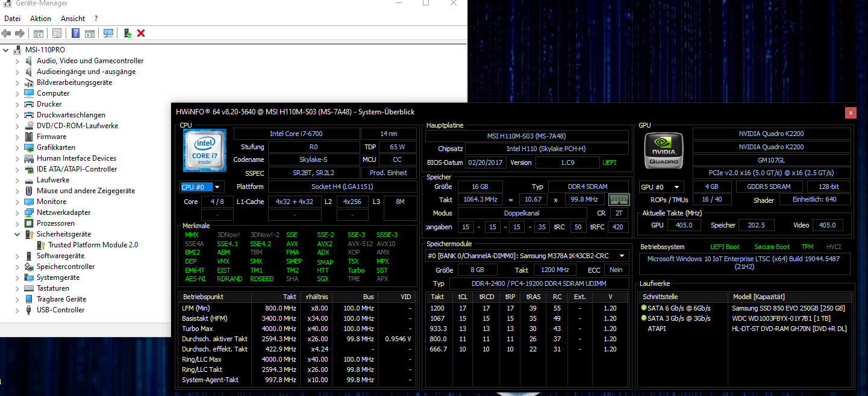Click the Prozessoren icon in device tree
Image resolution: width=868 pixels, height=396 pixels.
[x=29, y=223]
